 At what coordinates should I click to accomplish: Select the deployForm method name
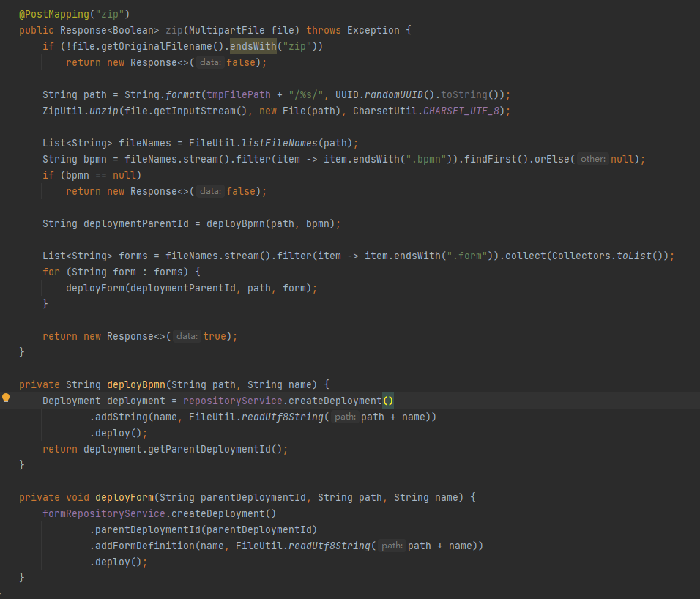pyautogui.click(x=124, y=496)
